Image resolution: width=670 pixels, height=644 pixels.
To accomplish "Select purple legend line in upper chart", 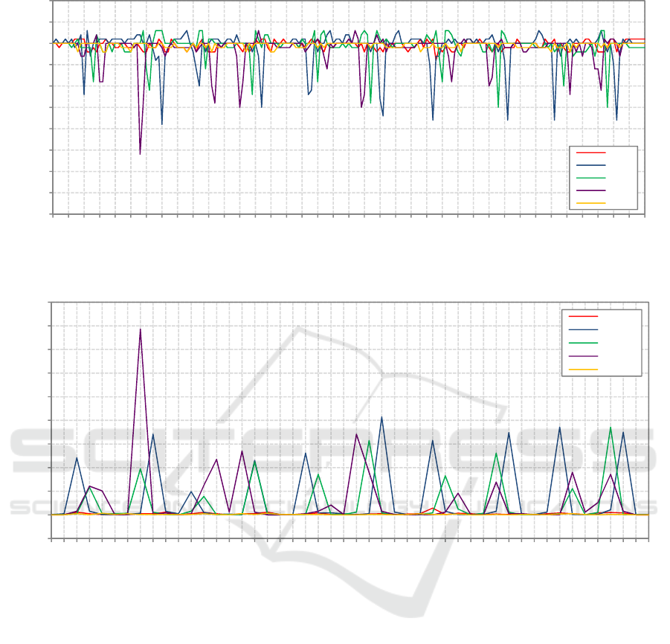I will coord(590,190).
